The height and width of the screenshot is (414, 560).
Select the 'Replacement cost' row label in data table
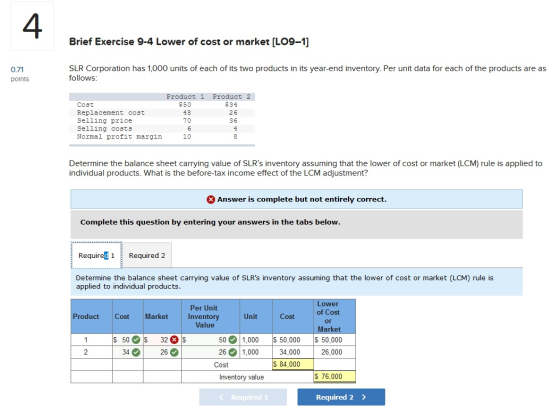[x=111, y=113]
